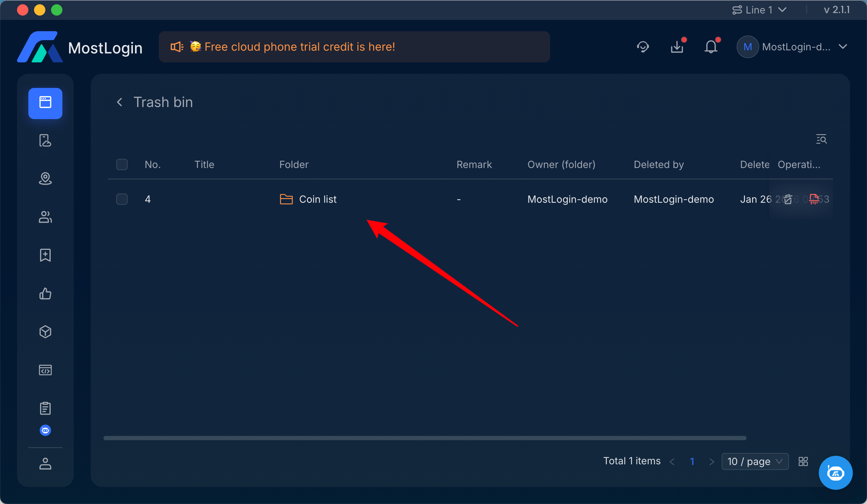The height and width of the screenshot is (504, 867).
Task: Click the grid layout icon near pagination
Action: pos(803,461)
